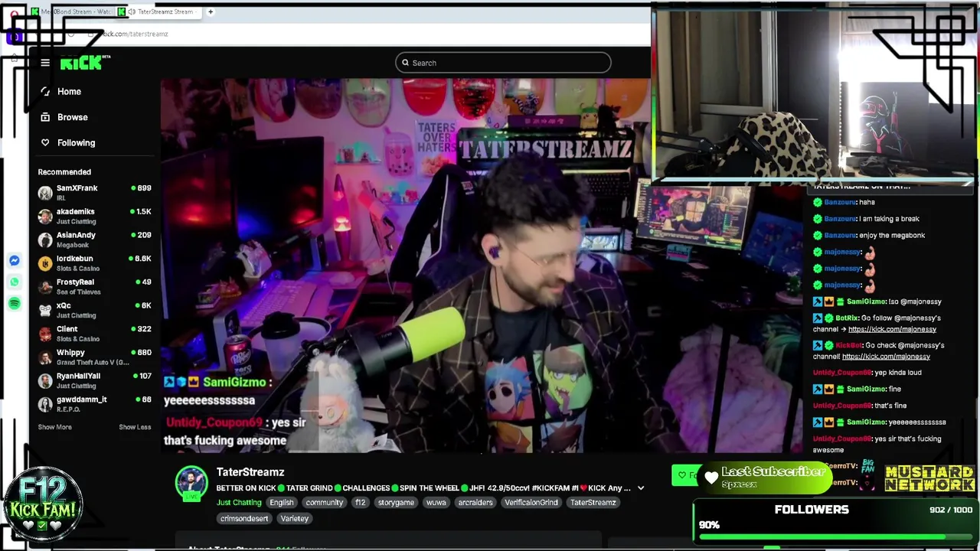
Task: Select the TaterStreamz tag
Action: coord(593,503)
